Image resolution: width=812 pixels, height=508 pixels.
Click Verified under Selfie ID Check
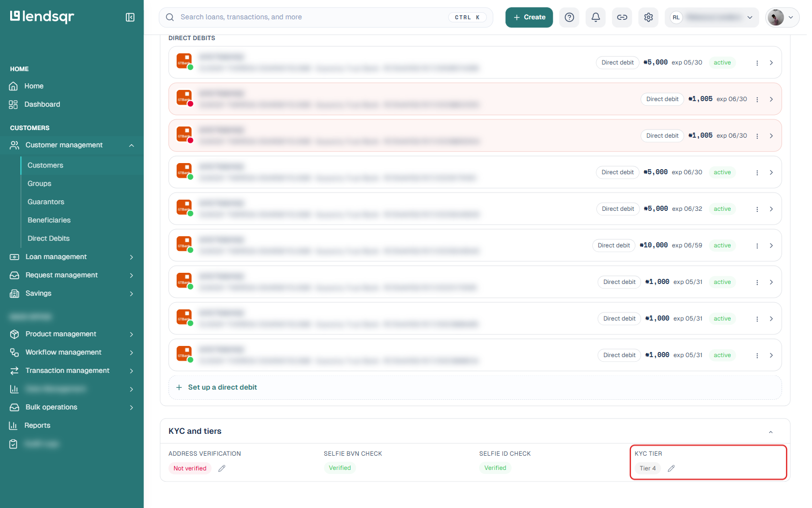click(x=495, y=468)
